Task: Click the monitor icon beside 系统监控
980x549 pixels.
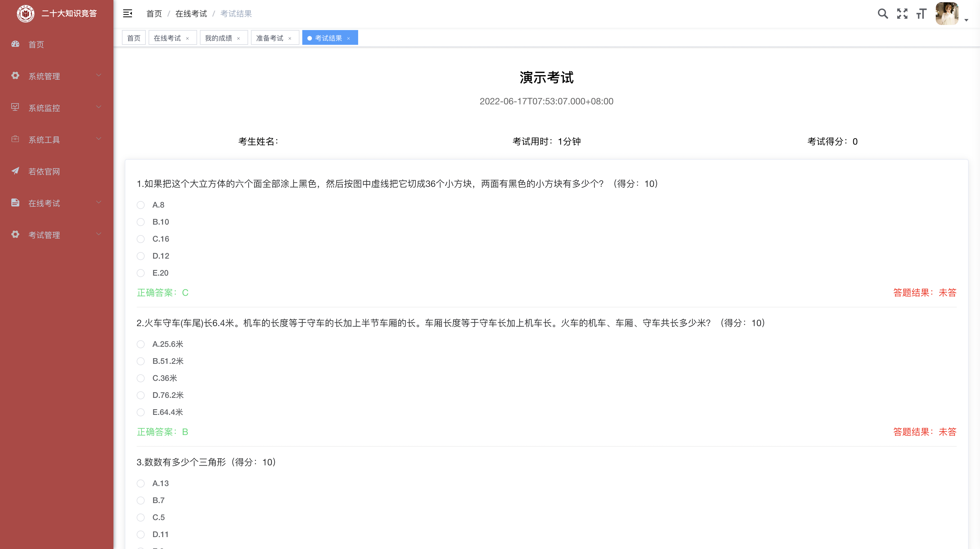Action: click(15, 107)
